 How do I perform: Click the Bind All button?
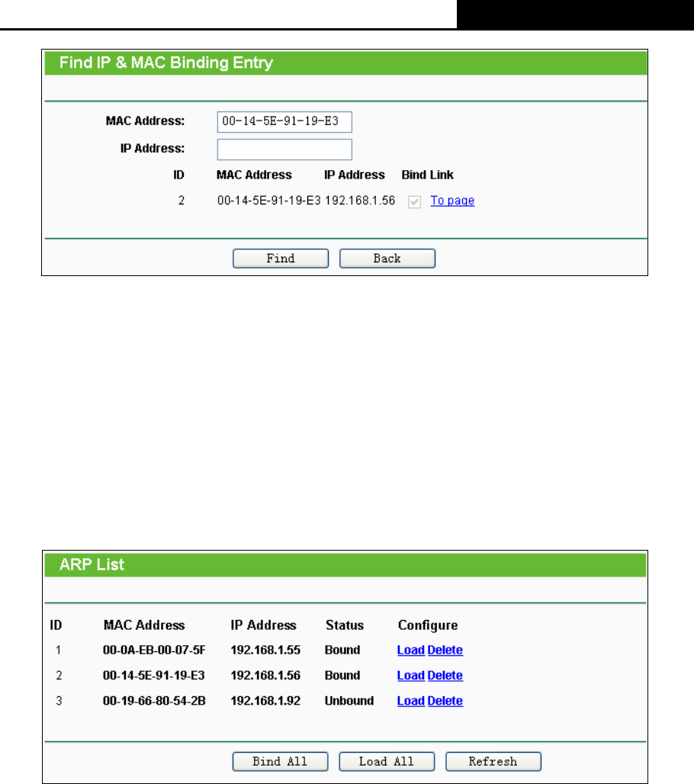[280, 761]
